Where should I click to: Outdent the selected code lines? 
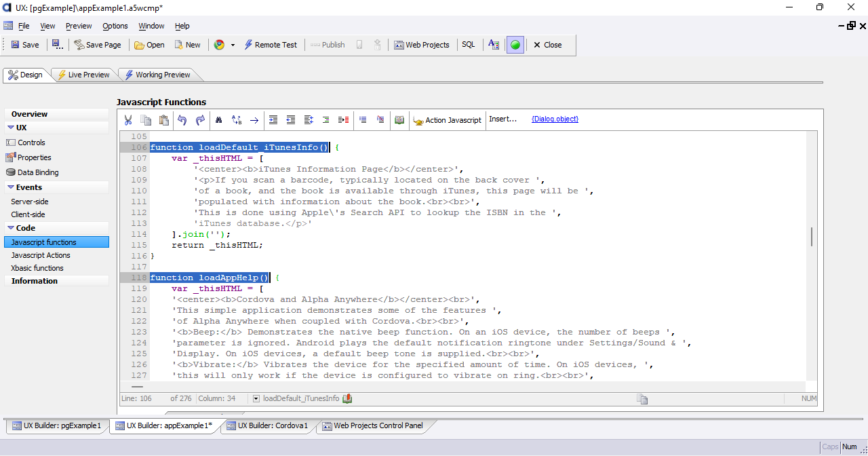click(x=291, y=120)
